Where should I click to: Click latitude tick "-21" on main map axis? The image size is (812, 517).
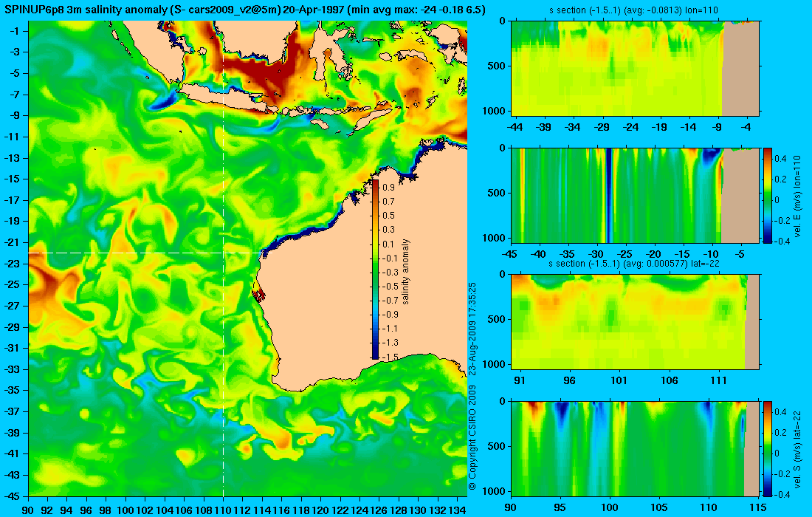click(13, 242)
